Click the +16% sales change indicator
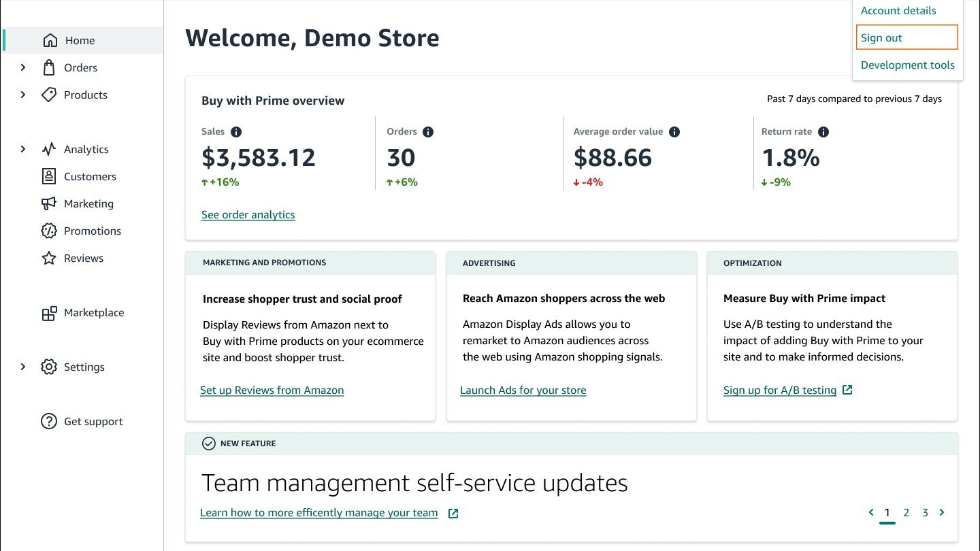Image resolution: width=980 pixels, height=551 pixels. coord(220,182)
